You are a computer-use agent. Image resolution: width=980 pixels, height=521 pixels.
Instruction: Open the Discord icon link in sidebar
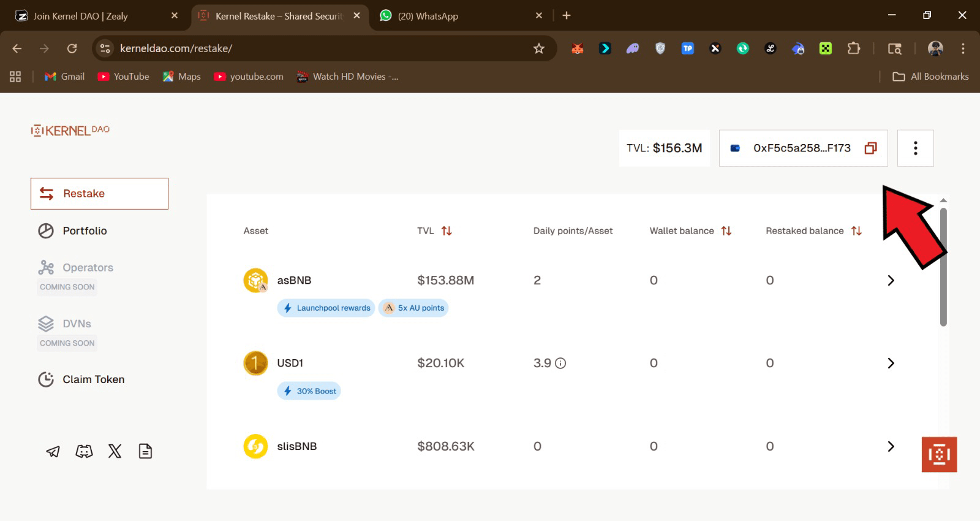coord(84,452)
